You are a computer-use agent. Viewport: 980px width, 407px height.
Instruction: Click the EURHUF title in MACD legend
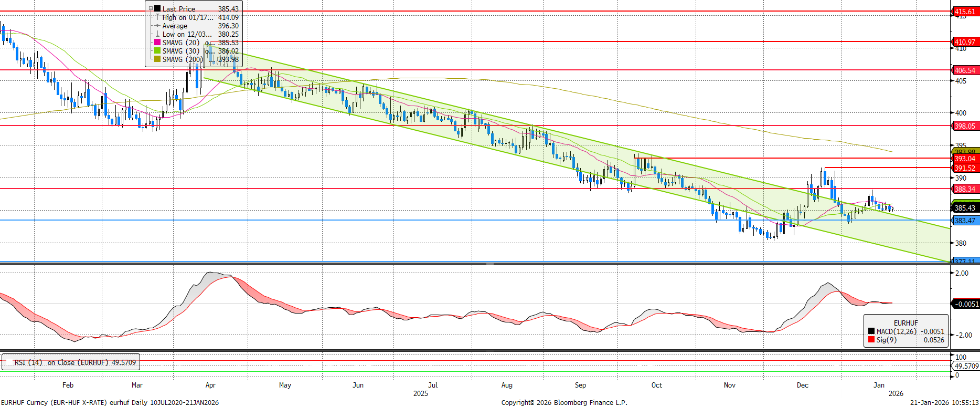coord(906,323)
